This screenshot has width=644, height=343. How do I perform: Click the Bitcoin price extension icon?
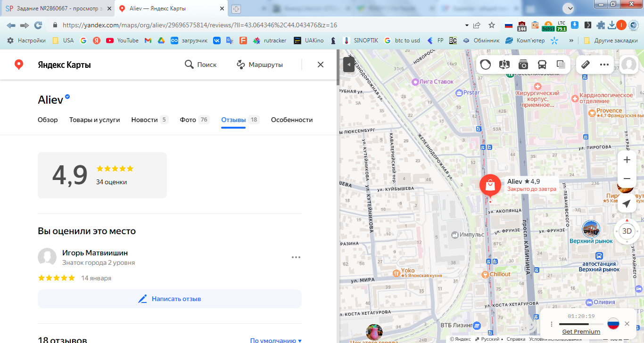pos(548,25)
